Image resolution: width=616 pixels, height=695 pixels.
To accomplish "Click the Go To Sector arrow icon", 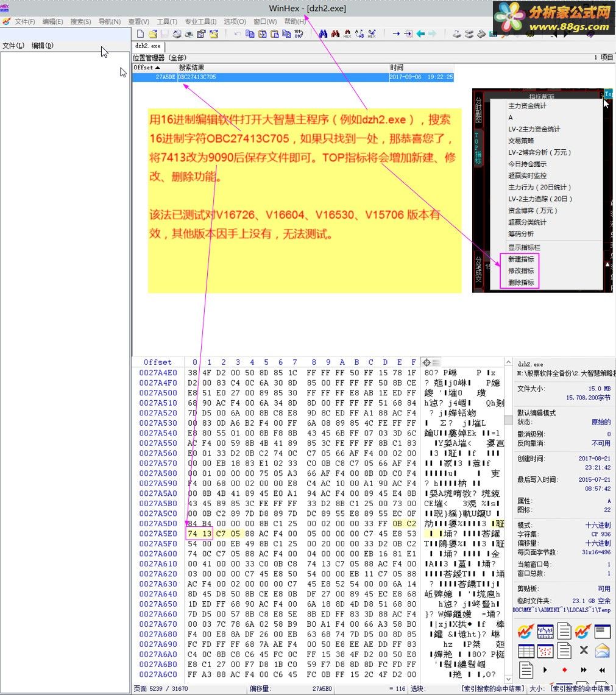I will coord(408,34).
